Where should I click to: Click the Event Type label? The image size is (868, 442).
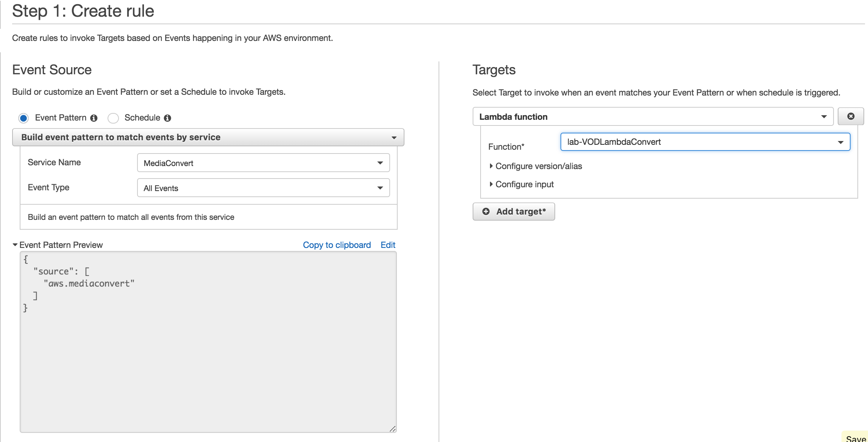(48, 187)
